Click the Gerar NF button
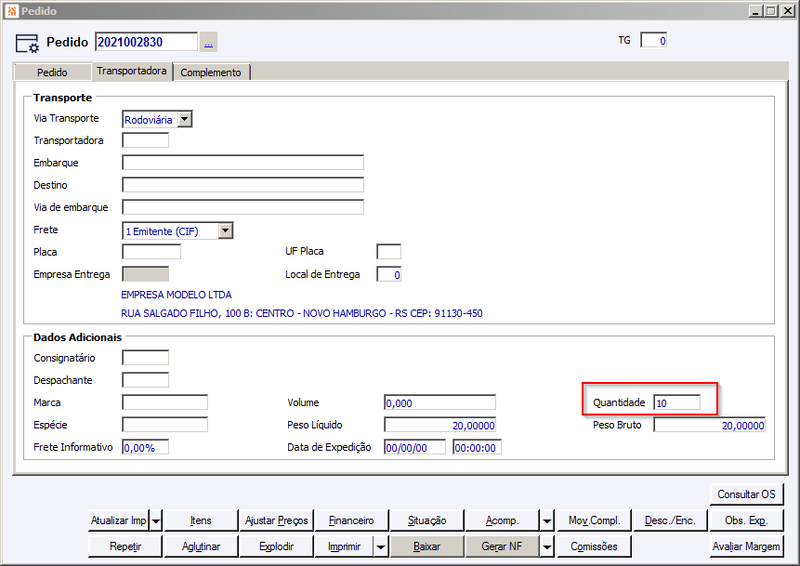The width and height of the screenshot is (800, 566). pos(503,547)
